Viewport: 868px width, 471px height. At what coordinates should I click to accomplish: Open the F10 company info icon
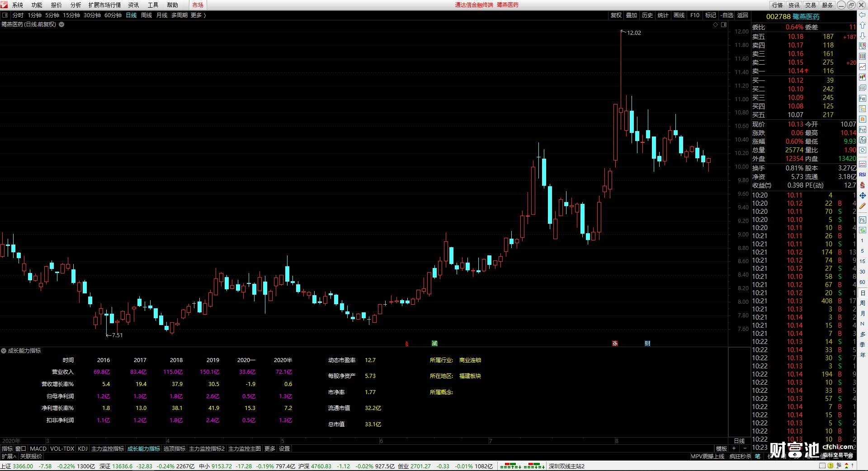tap(862, 98)
